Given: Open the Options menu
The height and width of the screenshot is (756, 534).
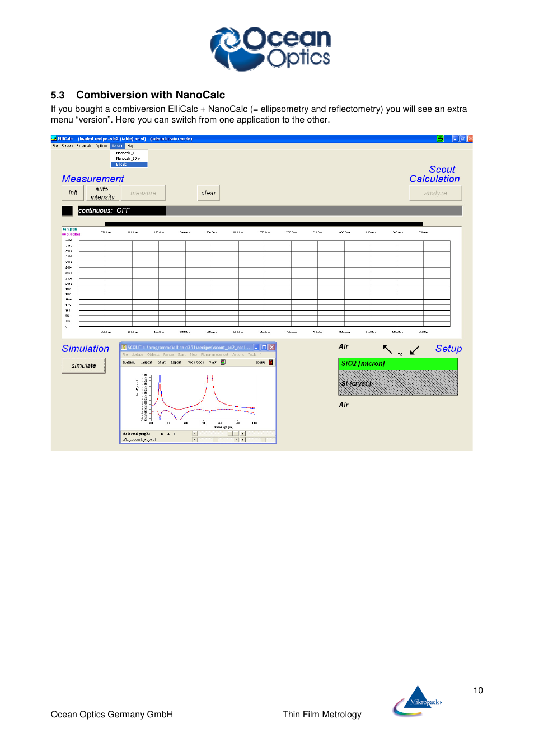Looking at the screenshot, I should [101, 146].
